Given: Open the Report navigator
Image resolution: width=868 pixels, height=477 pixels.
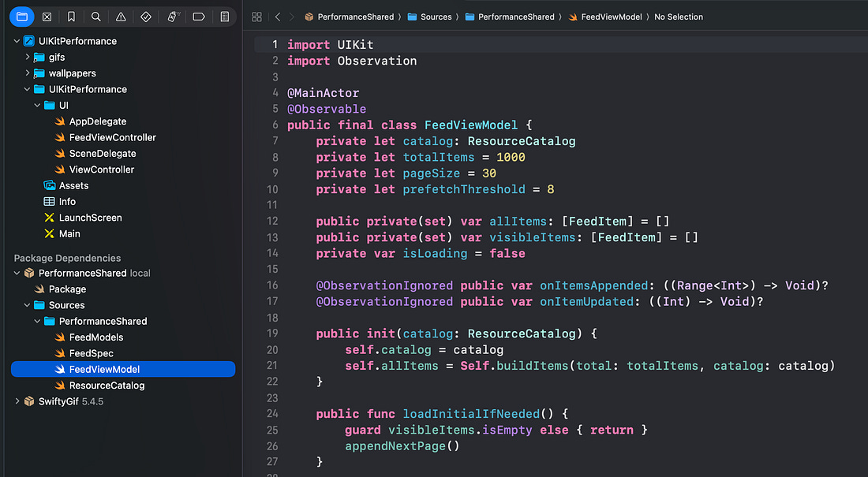Looking at the screenshot, I should click(x=224, y=17).
